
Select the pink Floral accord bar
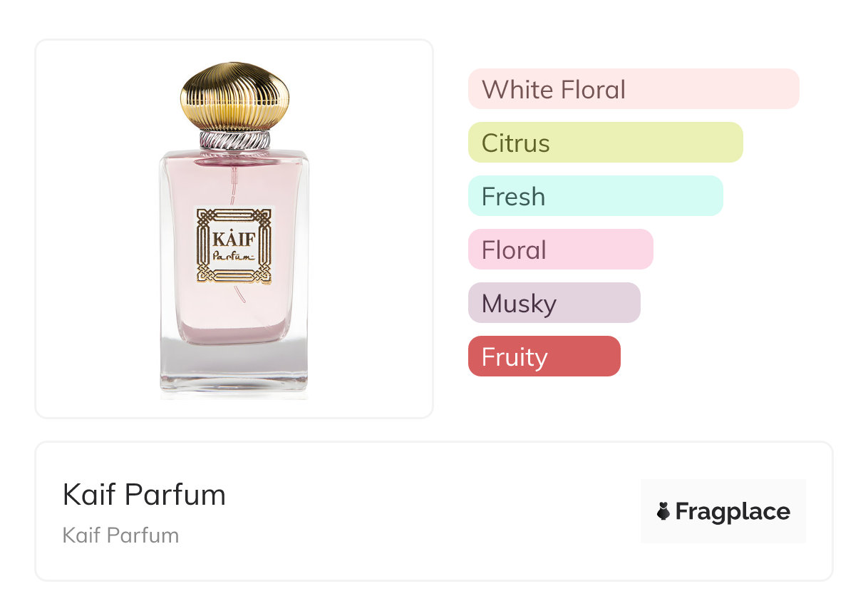(x=561, y=250)
